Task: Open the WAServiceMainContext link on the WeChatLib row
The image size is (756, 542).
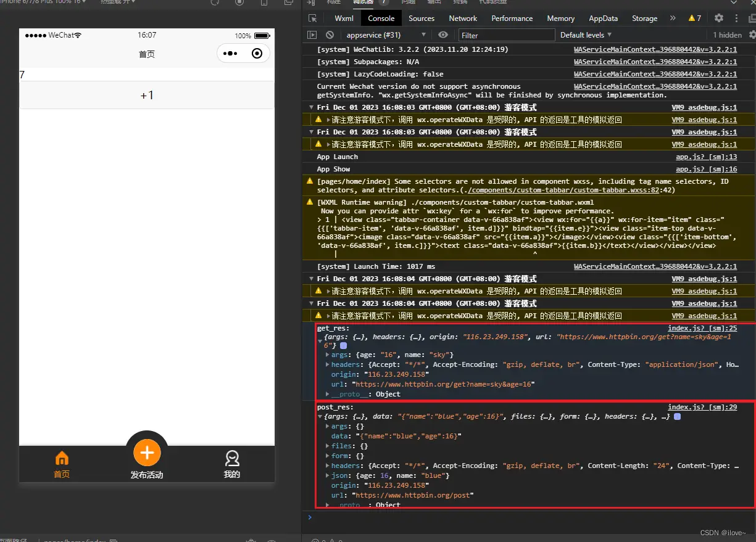Action: [655, 49]
